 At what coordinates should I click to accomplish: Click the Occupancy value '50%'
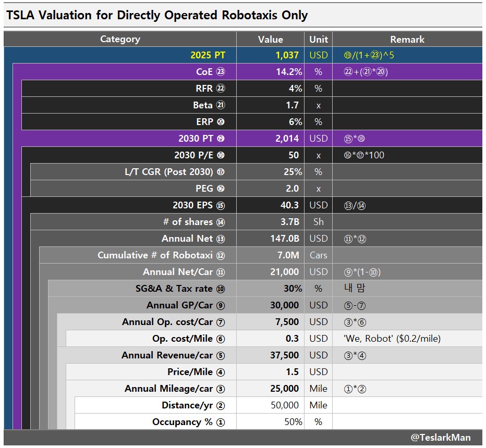pyautogui.click(x=293, y=422)
